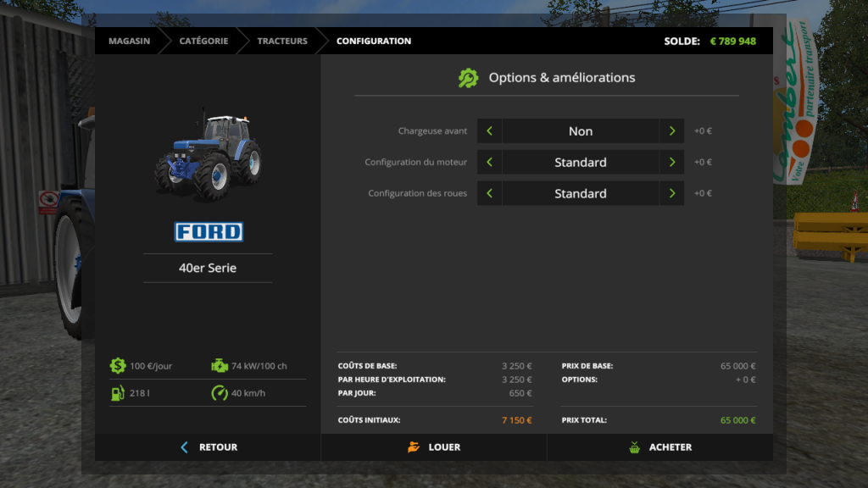The width and height of the screenshot is (868, 488).
Task: Click the 'PAR HEURE D'EXPLOITATION:' label
Action: (x=392, y=380)
